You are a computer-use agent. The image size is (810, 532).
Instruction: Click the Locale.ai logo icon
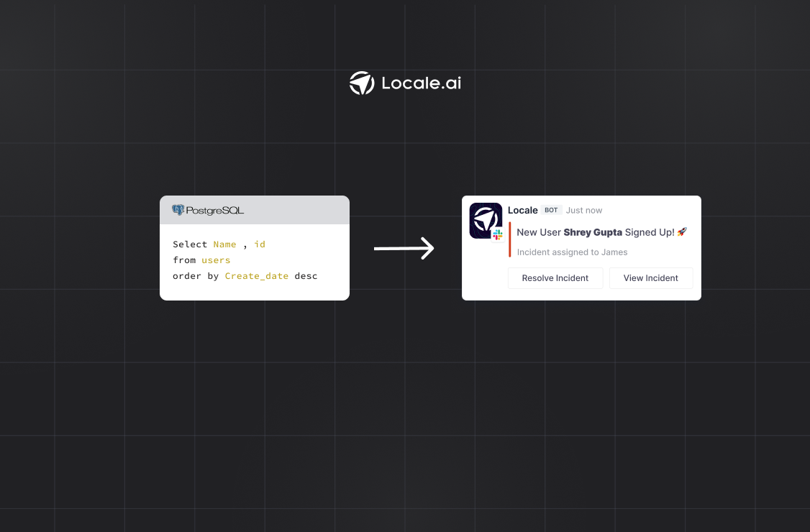[362, 83]
